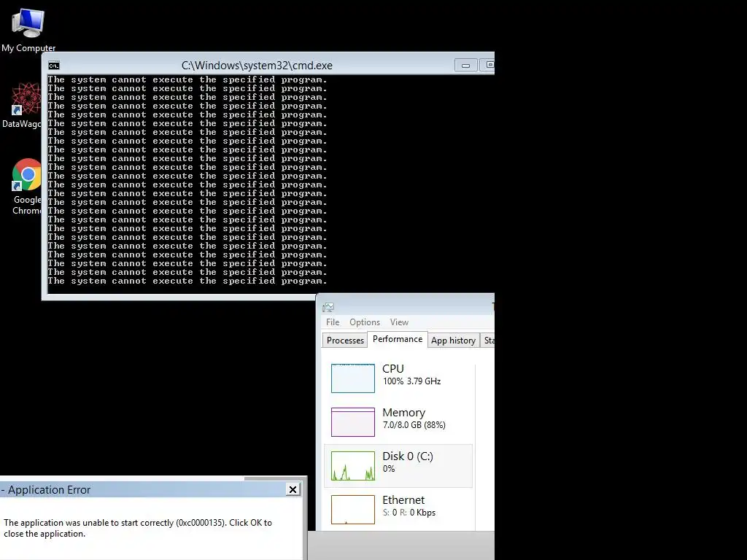This screenshot has width=747, height=560.
Task: Close the Application Error dialog
Action: click(293, 489)
